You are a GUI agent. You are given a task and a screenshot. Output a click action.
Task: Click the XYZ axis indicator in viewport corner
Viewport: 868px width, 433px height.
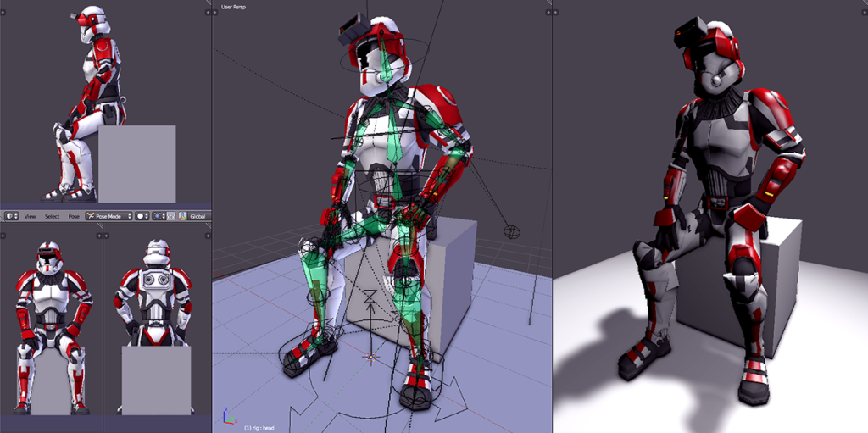click(226, 418)
